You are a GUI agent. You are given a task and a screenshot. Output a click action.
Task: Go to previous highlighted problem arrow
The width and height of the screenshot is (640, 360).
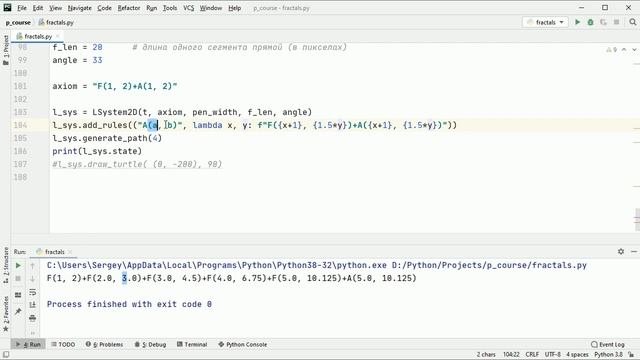click(624, 49)
